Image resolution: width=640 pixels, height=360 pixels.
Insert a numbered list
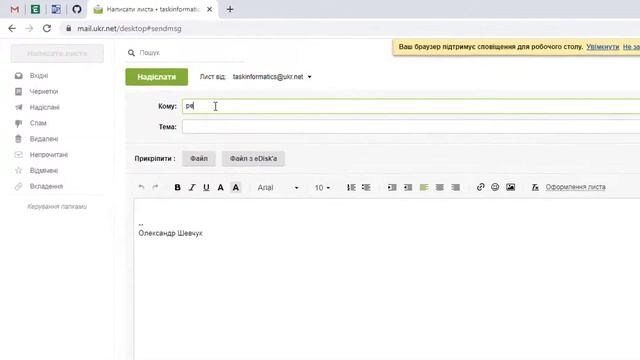point(351,187)
